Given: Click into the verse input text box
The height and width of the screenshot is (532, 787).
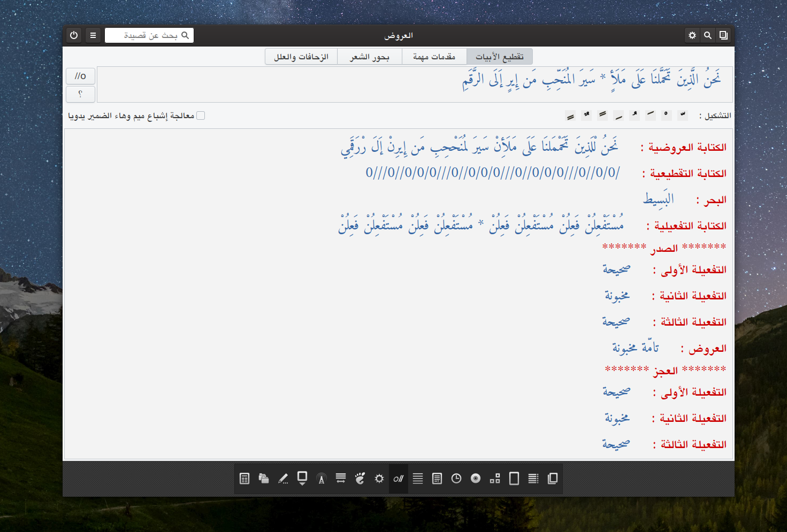Looking at the screenshot, I should [x=415, y=84].
